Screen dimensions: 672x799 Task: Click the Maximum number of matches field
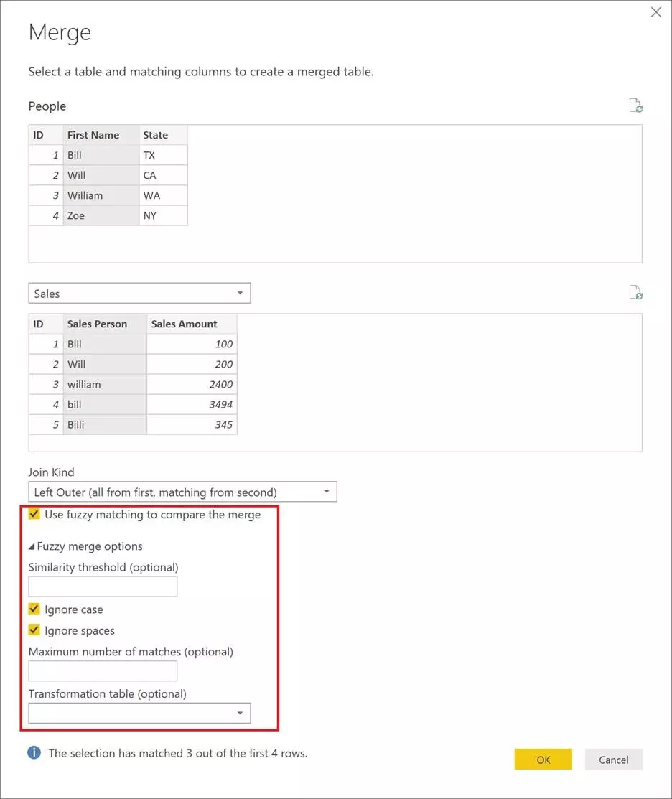pyautogui.click(x=103, y=671)
